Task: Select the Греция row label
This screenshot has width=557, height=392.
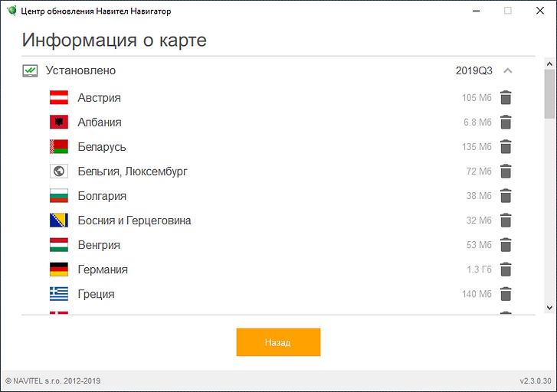Action: click(x=97, y=294)
